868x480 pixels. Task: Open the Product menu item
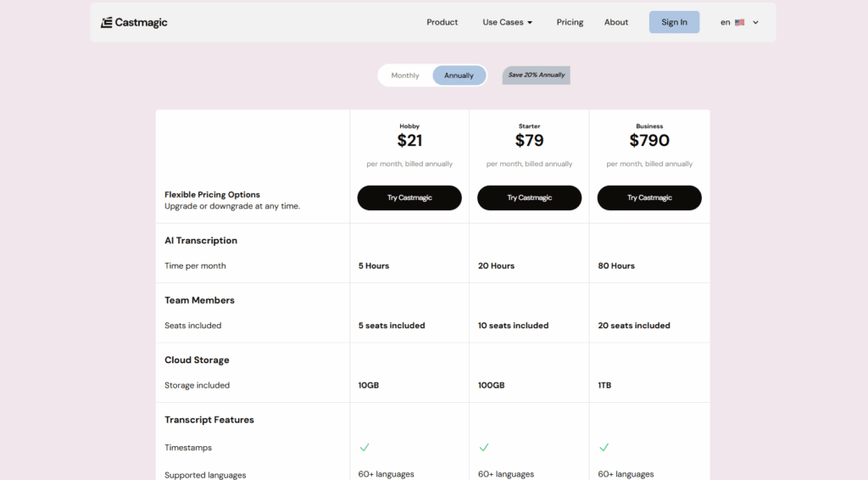[x=442, y=22]
